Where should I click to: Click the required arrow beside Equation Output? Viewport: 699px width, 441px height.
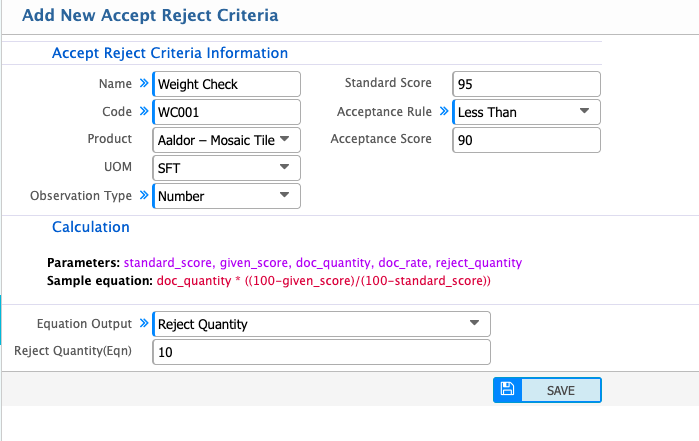pyautogui.click(x=142, y=324)
